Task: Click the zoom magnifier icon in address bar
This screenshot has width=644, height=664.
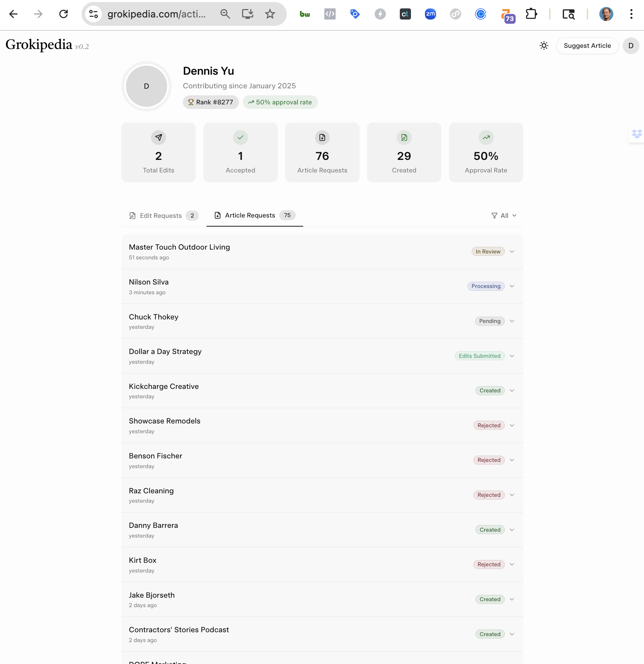Action: pyautogui.click(x=225, y=14)
